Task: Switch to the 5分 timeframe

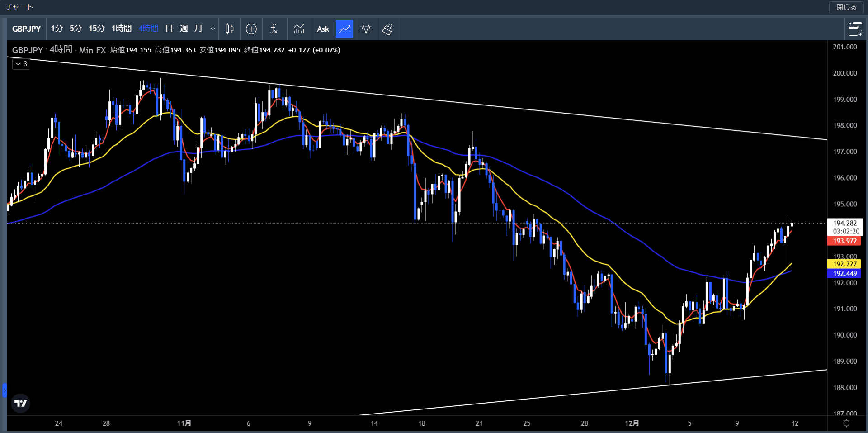Action: [x=75, y=29]
